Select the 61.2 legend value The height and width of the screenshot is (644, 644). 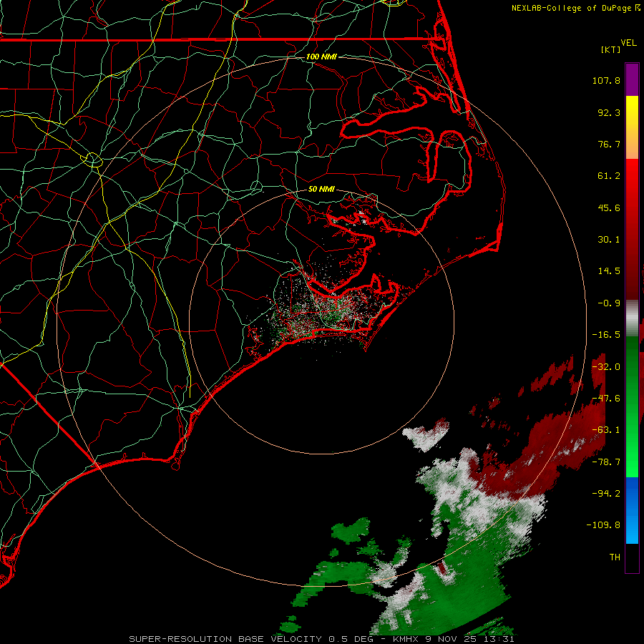coord(608,176)
